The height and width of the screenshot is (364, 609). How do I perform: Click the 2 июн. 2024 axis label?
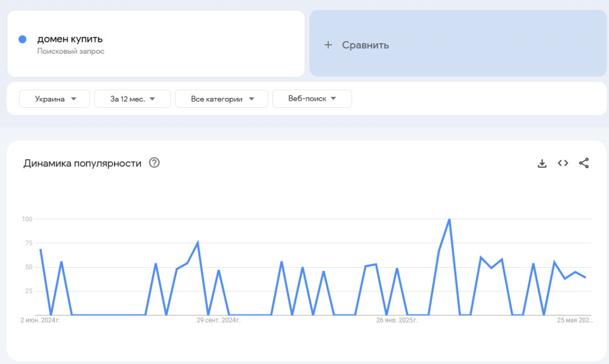(41, 320)
